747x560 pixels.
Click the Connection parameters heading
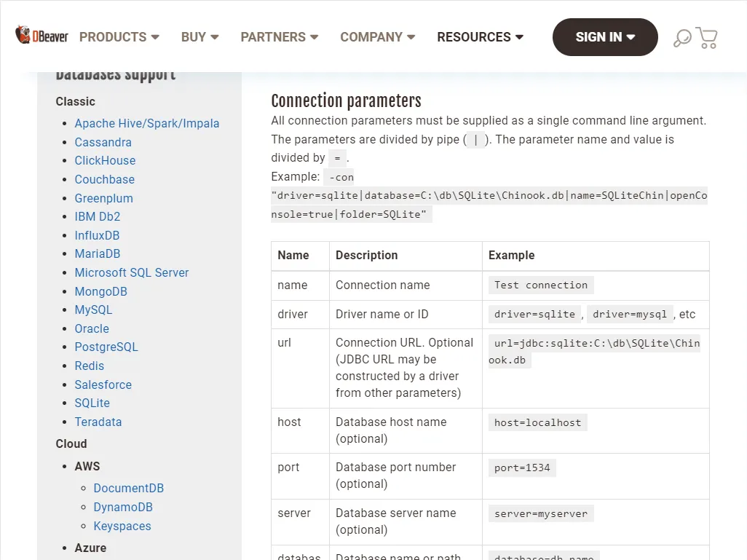click(346, 101)
